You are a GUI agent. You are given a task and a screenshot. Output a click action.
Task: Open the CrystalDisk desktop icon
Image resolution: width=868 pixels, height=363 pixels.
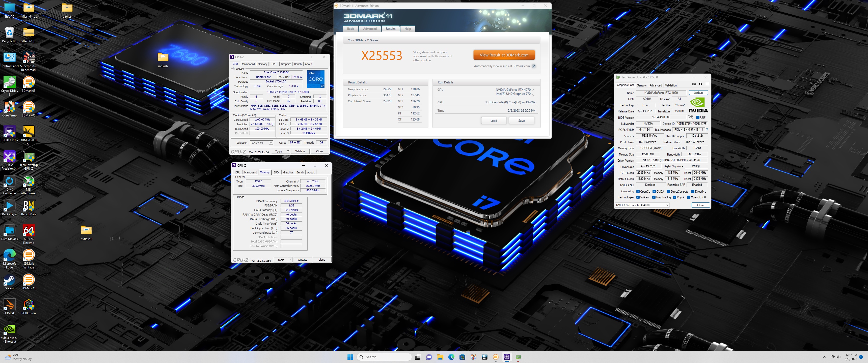9,86
